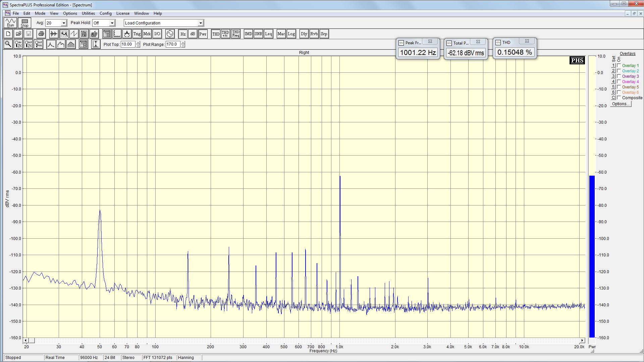Decrease Plot Range with down spinner
Screen dimensions: 644x362
(183, 46)
